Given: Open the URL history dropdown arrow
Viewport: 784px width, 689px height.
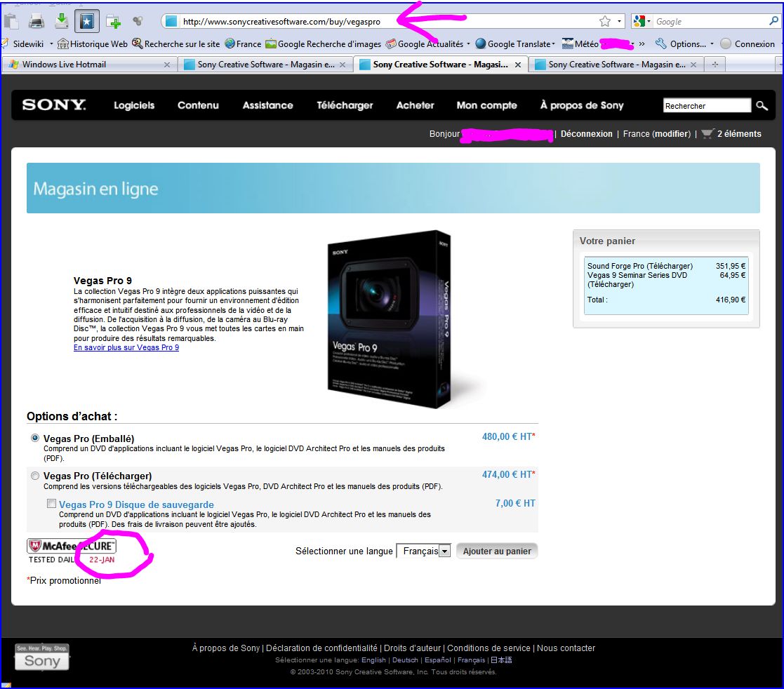Looking at the screenshot, I should pyautogui.click(x=619, y=22).
